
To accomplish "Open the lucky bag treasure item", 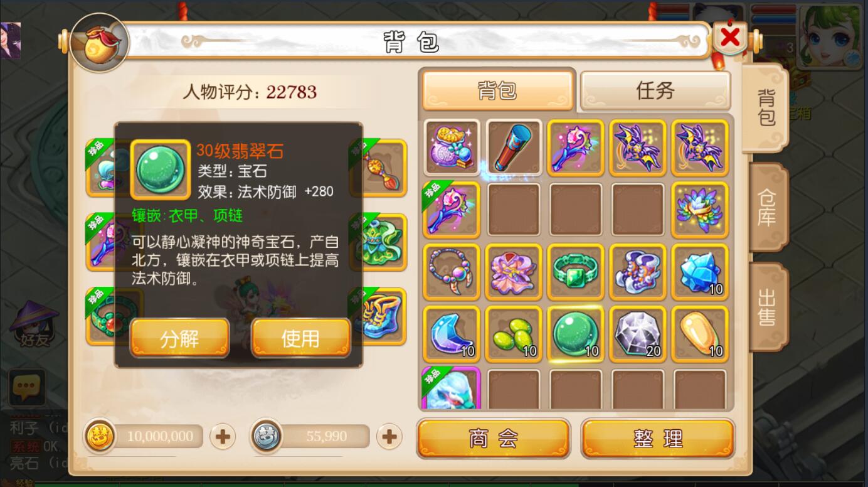I will pos(452,147).
